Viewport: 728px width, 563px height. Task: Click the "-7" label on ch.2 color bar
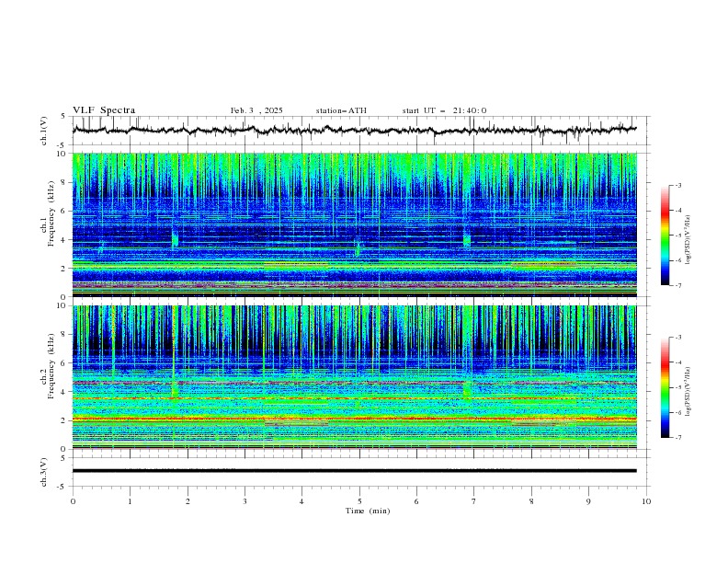[x=678, y=437]
